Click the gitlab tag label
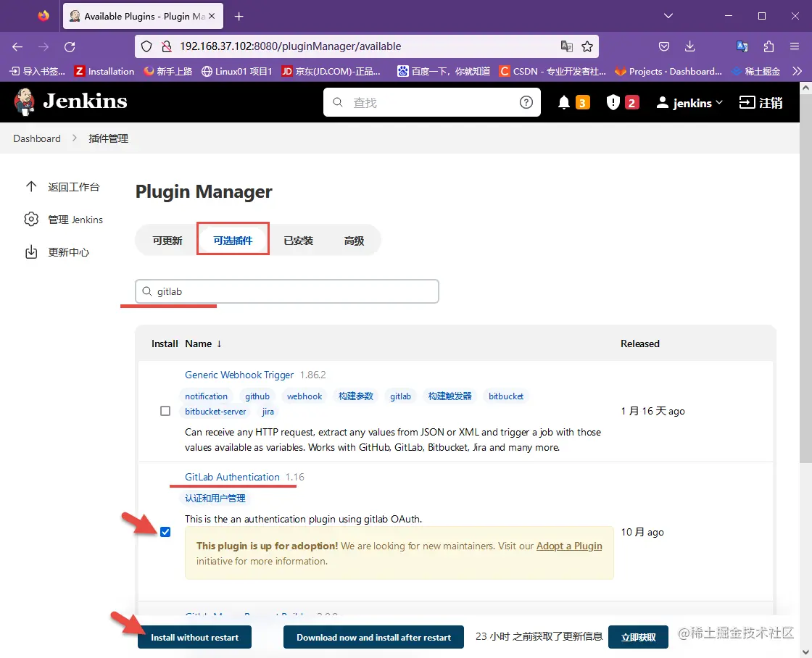The image size is (812, 658). pyautogui.click(x=400, y=396)
